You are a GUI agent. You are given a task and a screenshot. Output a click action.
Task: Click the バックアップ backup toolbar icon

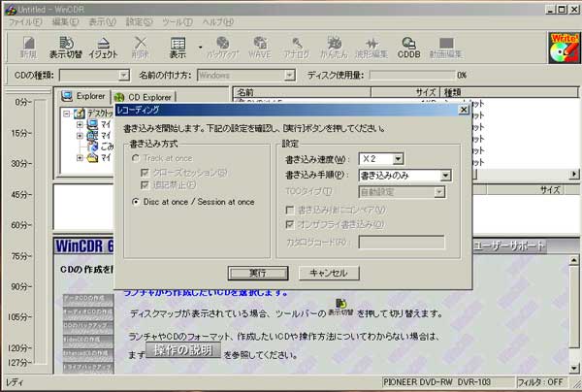(x=223, y=48)
